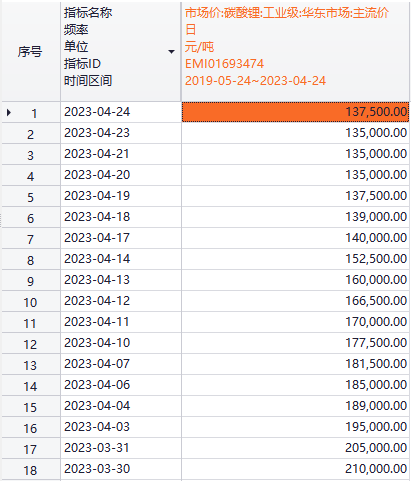
Task: Select the 序号 column header
Action: (30, 52)
